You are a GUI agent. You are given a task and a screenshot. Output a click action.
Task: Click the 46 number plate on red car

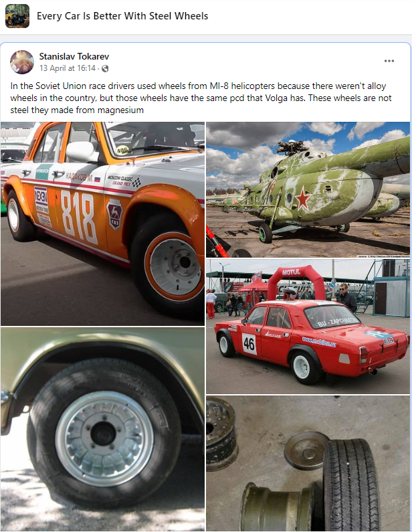249,344
